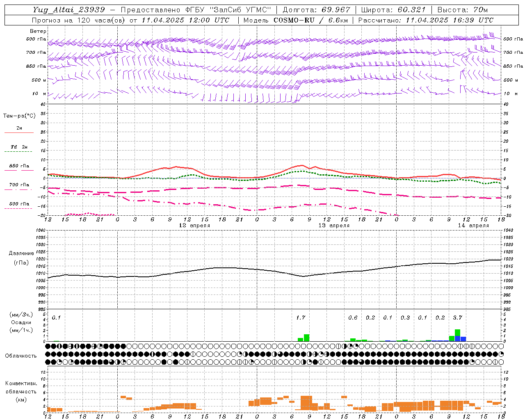Click the Ветер panel label
This screenshot has width=525, height=420.
[x=38, y=31]
